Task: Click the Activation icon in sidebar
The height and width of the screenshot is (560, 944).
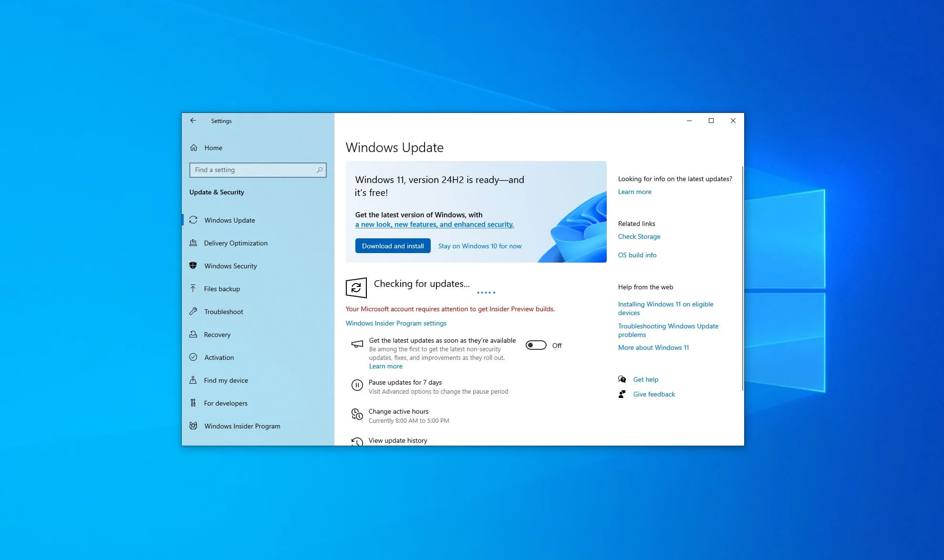Action: click(194, 356)
